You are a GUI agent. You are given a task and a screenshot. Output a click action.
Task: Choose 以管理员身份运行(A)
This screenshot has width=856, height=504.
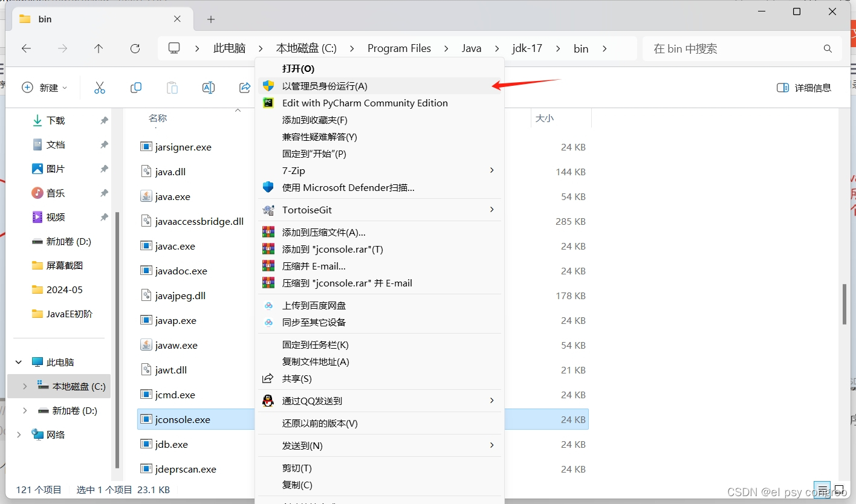(x=380, y=86)
